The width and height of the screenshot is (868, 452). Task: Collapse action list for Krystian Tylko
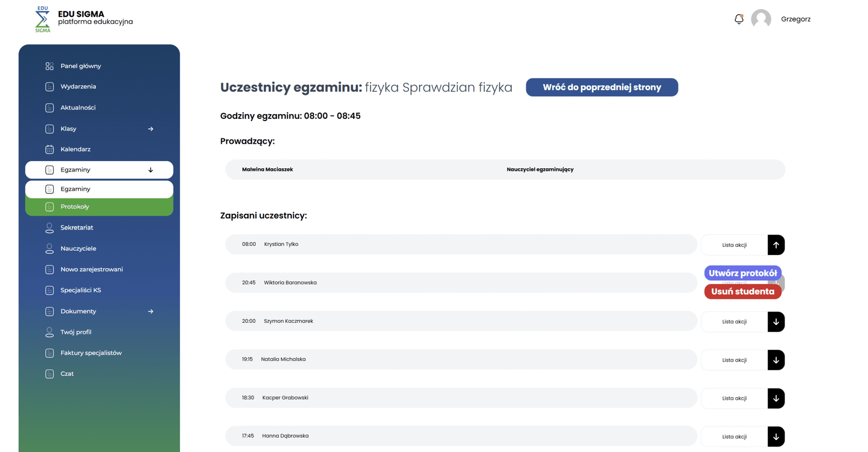(776, 245)
